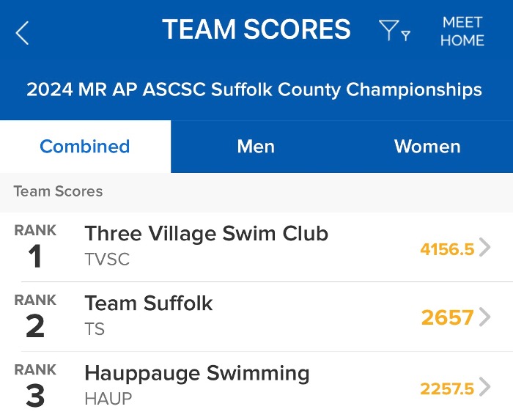Tap the 2657 score value
Image resolution: width=513 pixels, height=420 pixels.
pos(447,317)
